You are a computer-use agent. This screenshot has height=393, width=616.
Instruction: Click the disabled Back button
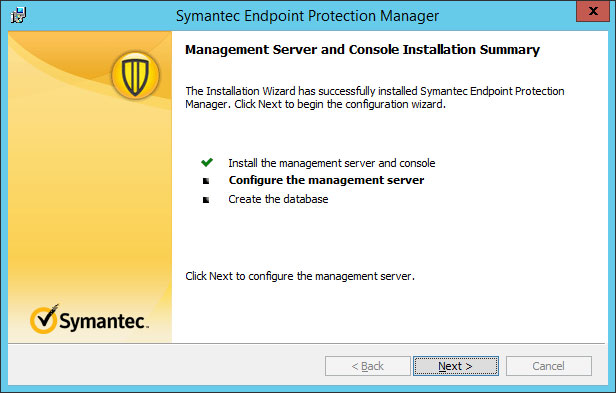point(368,366)
